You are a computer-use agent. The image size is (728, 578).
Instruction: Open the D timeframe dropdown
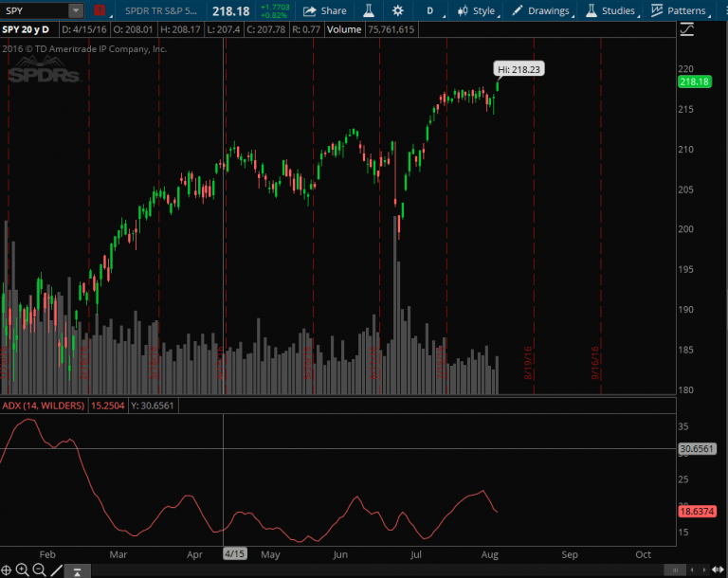[x=431, y=10]
